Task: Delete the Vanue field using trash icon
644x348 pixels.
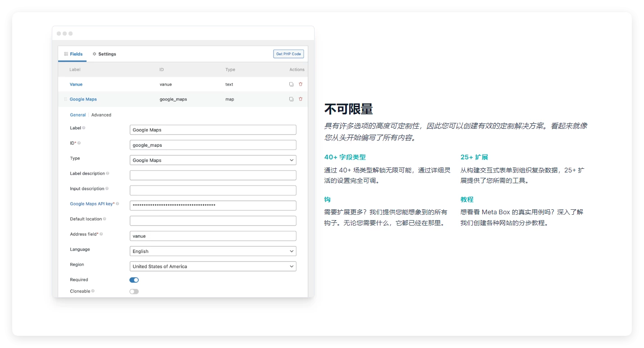Action: point(300,84)
